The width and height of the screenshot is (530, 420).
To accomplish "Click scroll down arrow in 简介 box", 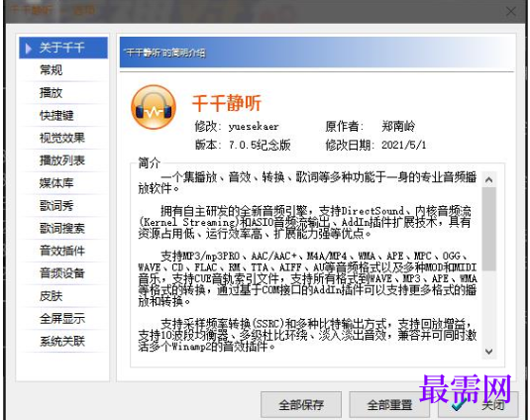I will (488, 352).
